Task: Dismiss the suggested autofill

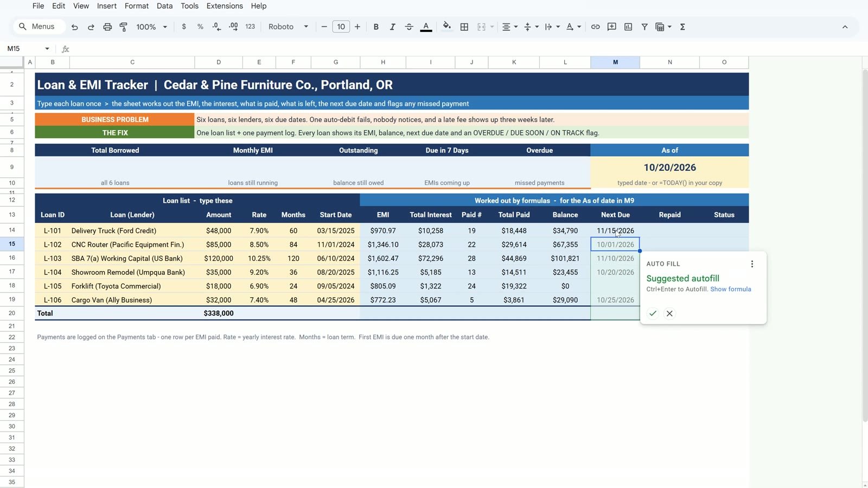Action: (x=669, y=313)
